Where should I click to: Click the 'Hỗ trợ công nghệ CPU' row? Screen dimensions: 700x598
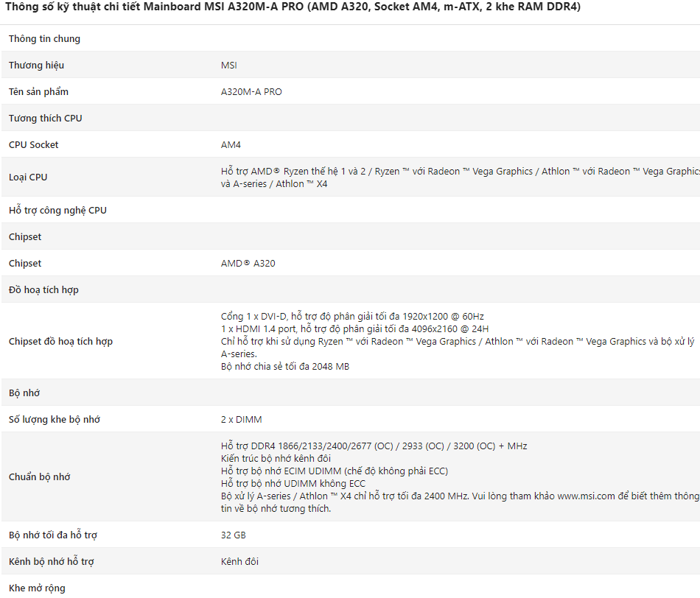(x=57, y=210)
